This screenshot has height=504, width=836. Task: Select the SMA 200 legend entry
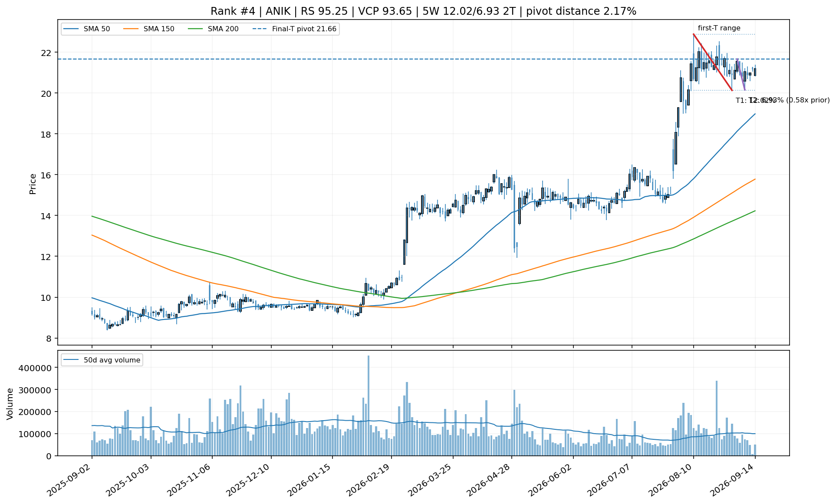coord(213,29)
